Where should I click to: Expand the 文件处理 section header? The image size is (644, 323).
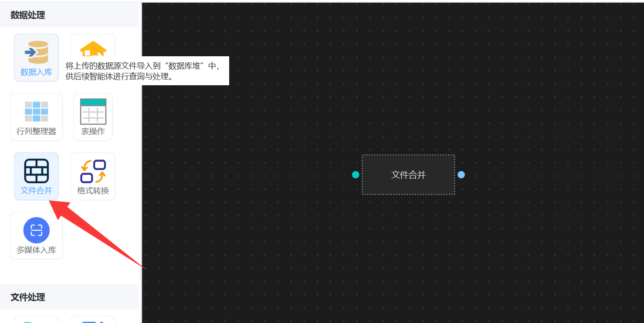tap(27, 297)
